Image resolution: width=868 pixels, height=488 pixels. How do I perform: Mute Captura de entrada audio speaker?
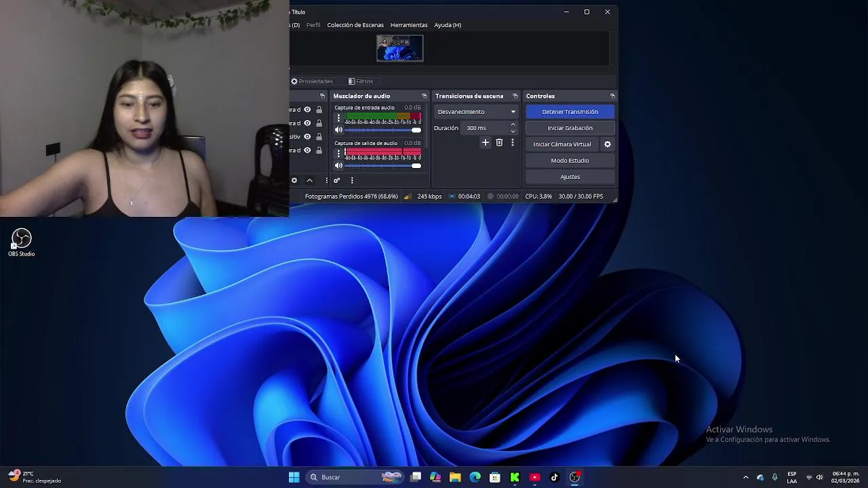[x=338, y=130]
